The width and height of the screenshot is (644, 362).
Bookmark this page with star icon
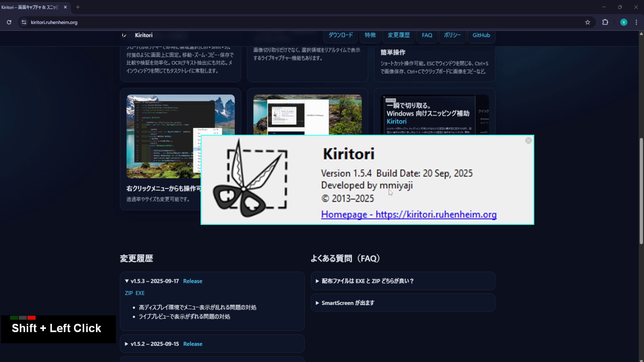tap(587, 22)
